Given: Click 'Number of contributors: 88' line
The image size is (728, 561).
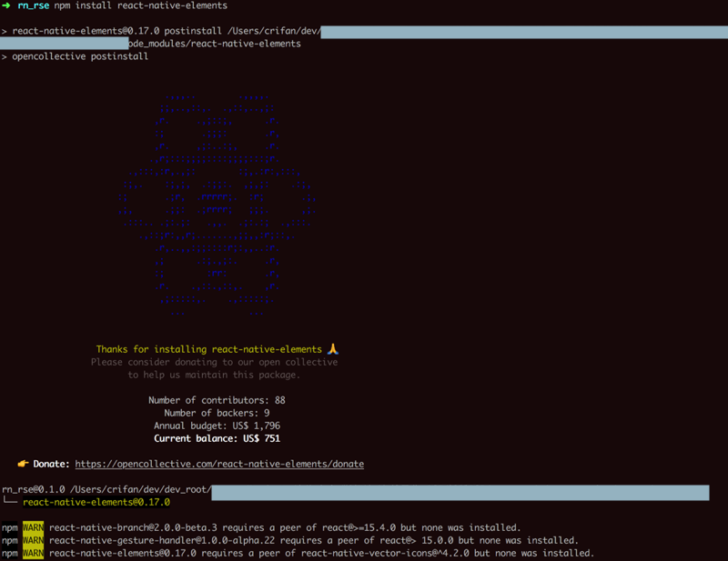Looking at the screenshot, I should coord(217,400).
